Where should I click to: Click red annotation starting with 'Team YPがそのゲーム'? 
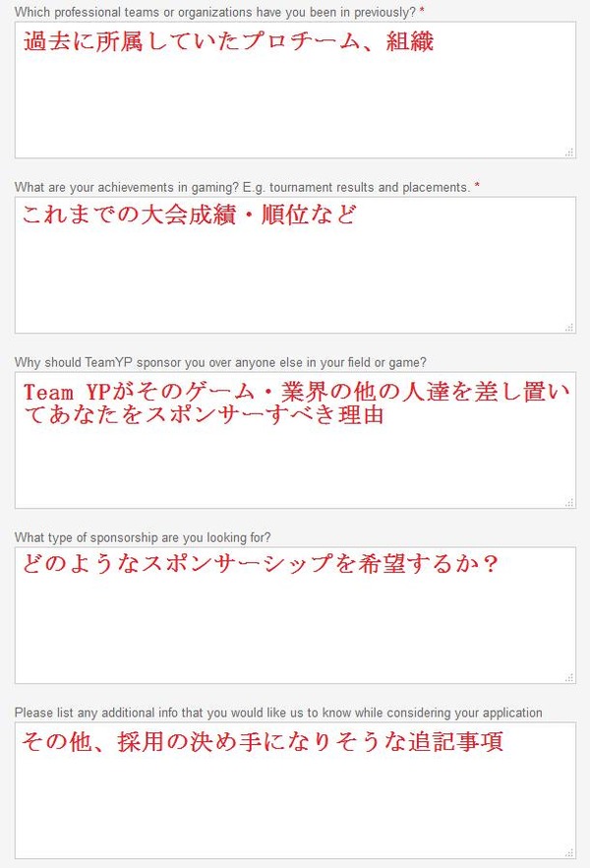tap(296, 403)
